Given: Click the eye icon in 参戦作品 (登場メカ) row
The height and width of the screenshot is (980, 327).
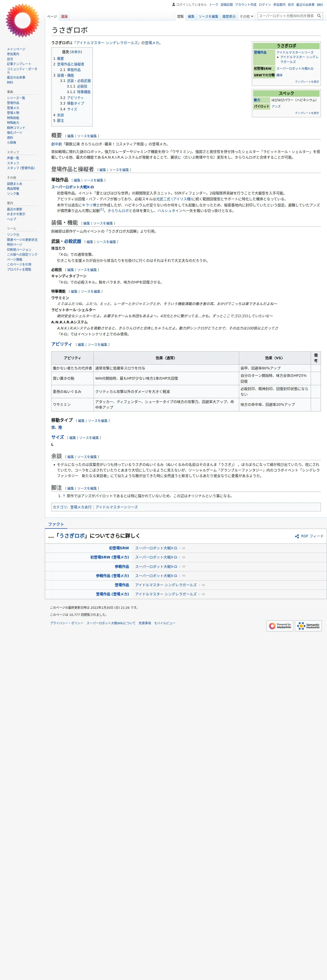Looking at the screenshot, I should (184, 576).
